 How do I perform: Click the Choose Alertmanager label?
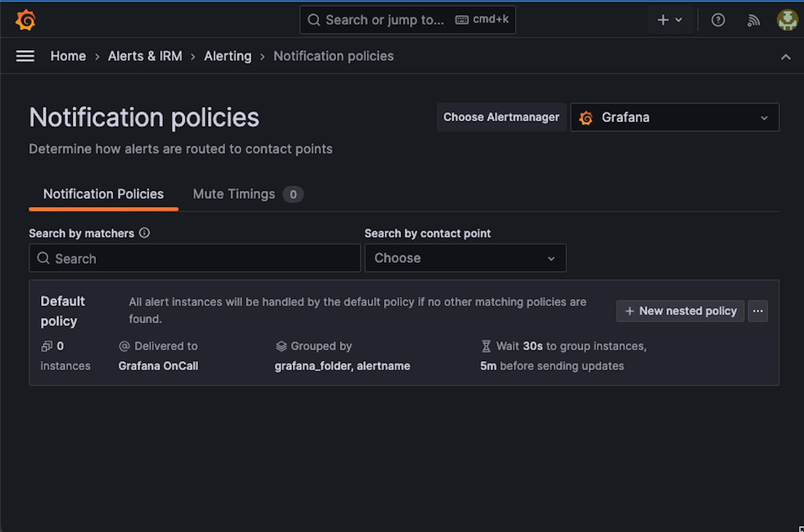[x=501, y=117]
